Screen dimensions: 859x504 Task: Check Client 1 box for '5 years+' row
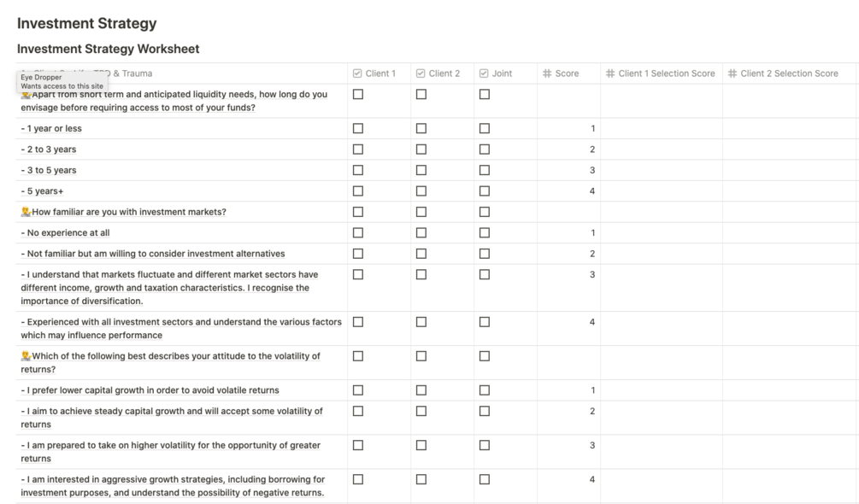click(x=358, y=191)
